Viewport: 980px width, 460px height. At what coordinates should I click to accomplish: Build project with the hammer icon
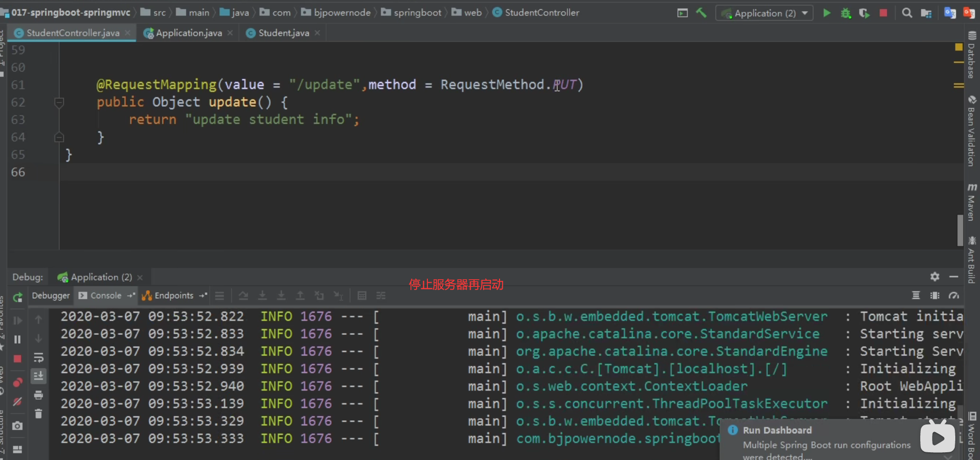coord(701,13)
